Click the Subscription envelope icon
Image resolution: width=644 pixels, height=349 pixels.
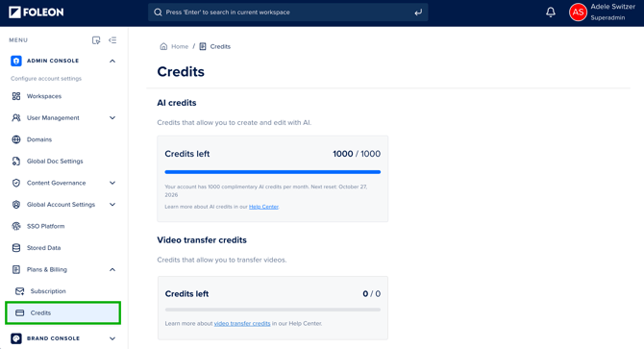[x=20, y=291]
